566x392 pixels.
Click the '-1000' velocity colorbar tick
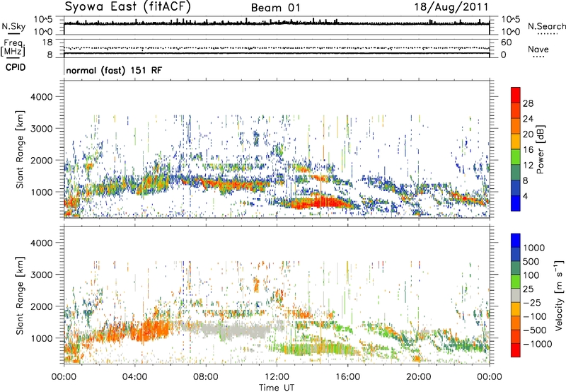pyautogui.click(x=538, y=344)
